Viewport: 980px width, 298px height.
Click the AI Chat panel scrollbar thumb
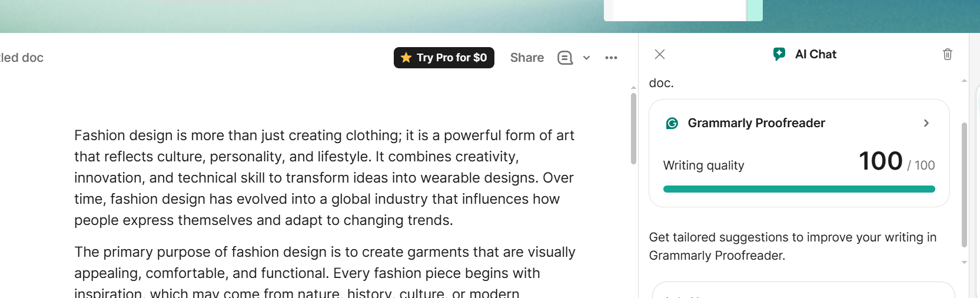[x=964, y=184]
